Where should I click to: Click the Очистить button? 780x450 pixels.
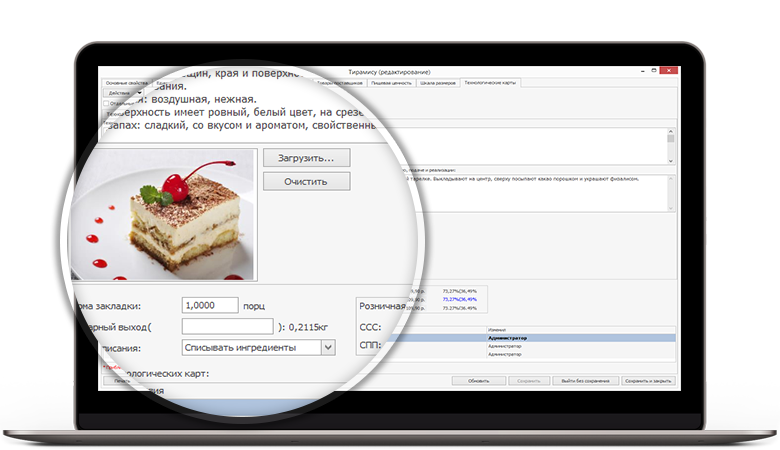[x=306, y=181]
